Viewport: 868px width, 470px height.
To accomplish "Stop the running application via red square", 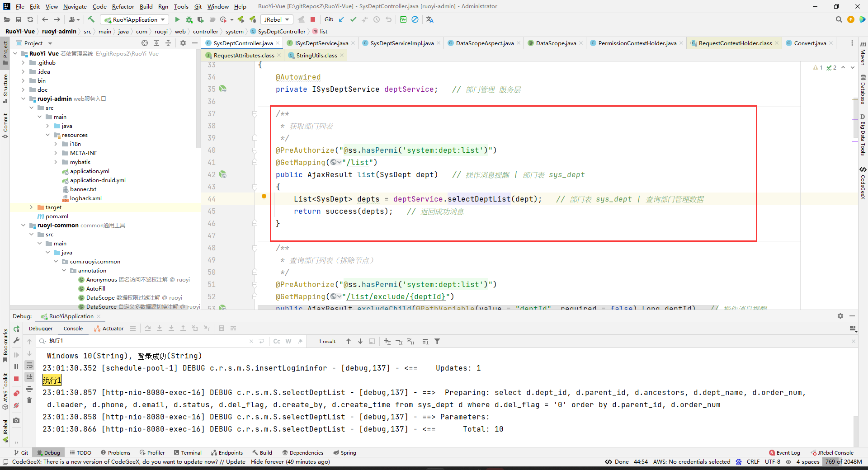I will [x=313, y=19].
